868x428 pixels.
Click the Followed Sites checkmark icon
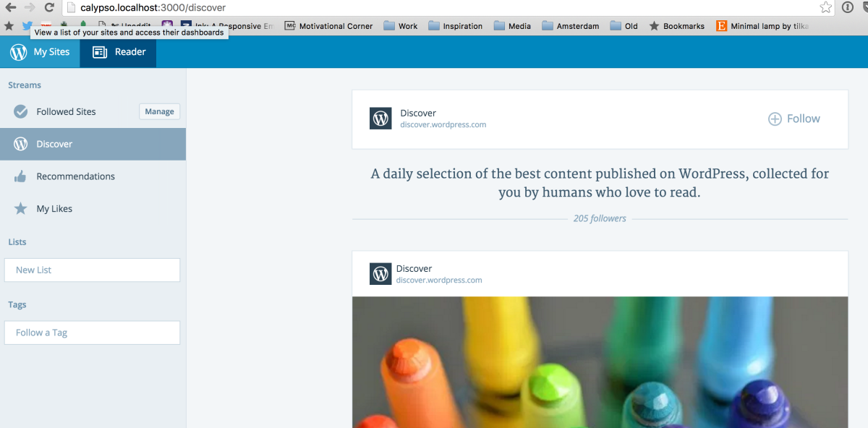click(21, 112)
